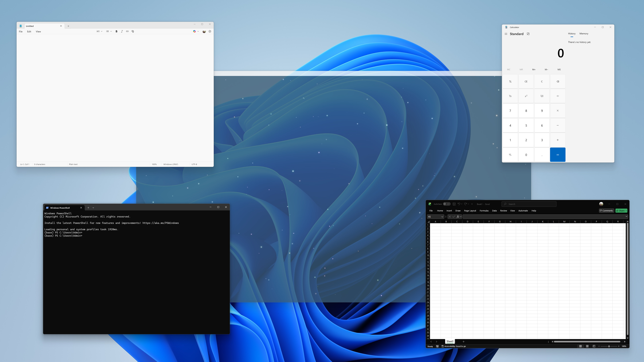Click the Search box in Excel
The height and width of the screenshot is (362, 644).
tap(528, 204)
